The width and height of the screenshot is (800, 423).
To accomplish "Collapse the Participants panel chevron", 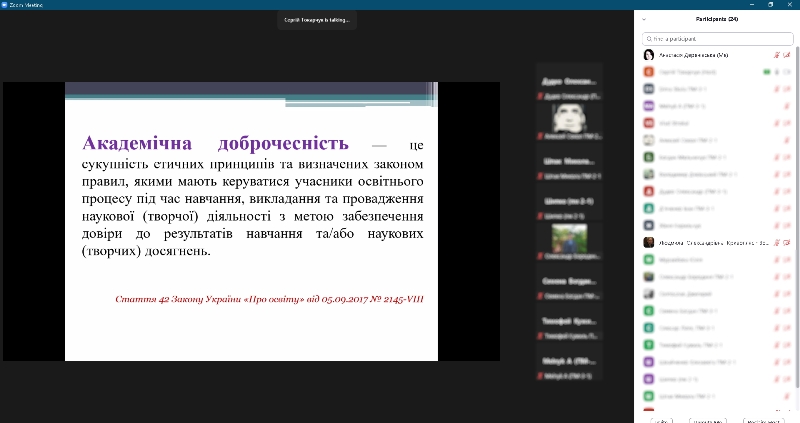I will click(644, 19).
